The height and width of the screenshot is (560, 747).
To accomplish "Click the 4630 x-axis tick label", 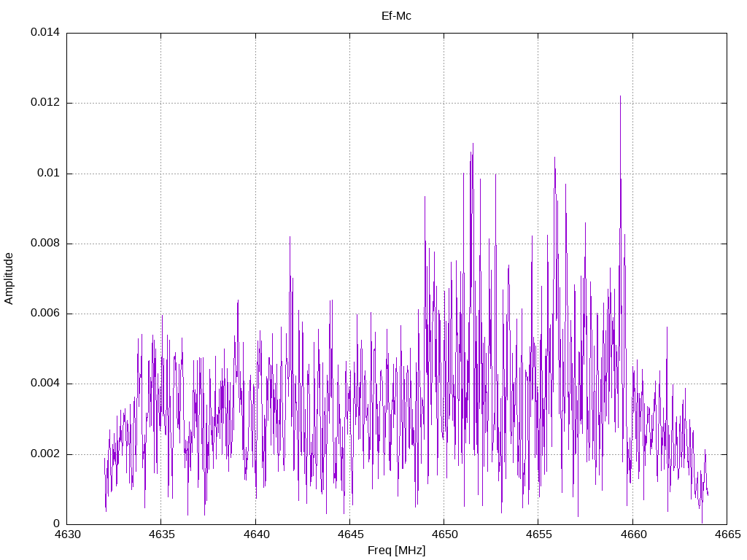I will [68, 534].
